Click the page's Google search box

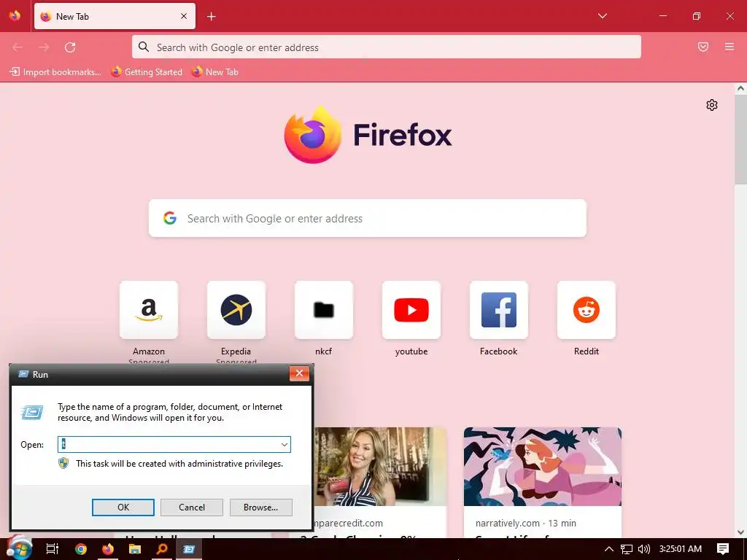pos(368,218)
